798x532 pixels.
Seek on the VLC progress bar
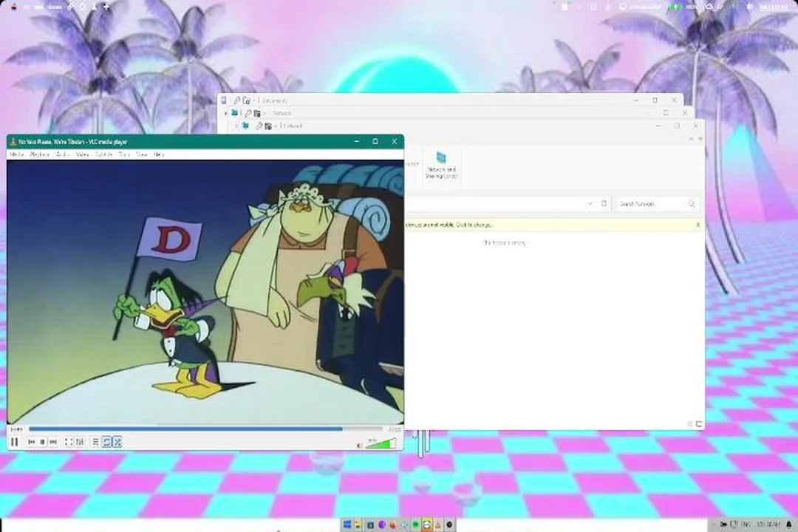pyautogui.click(x=205, y=429)
